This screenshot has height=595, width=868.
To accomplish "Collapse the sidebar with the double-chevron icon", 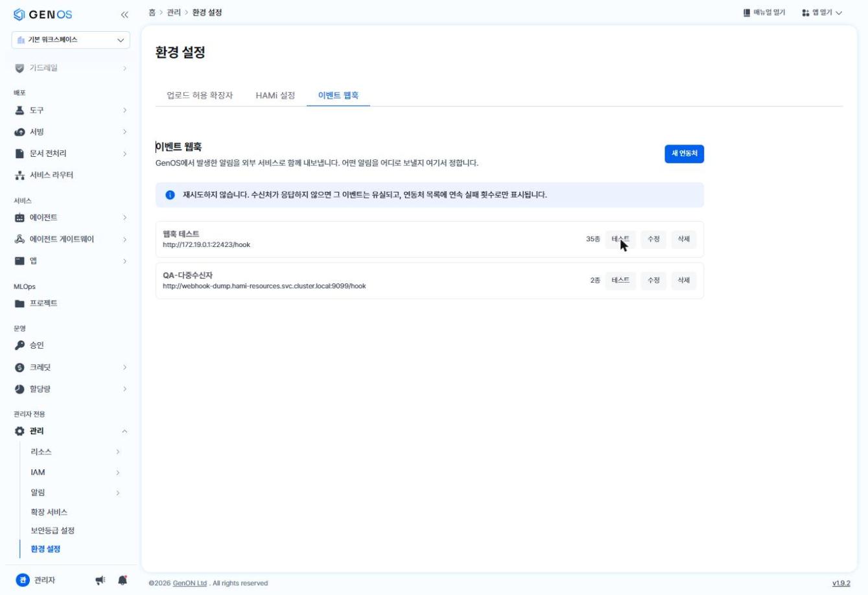I will [x=124, y=14].
